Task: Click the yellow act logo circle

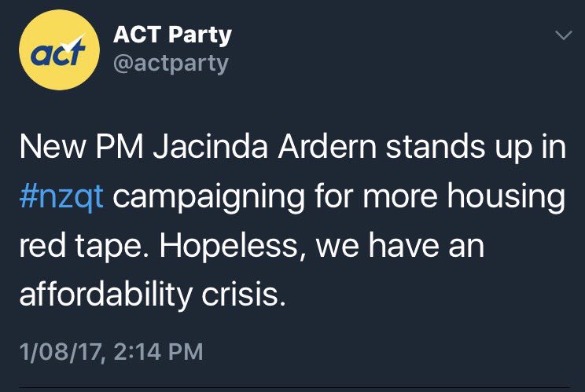Action: pyautogui.click(x=59, y=50)
